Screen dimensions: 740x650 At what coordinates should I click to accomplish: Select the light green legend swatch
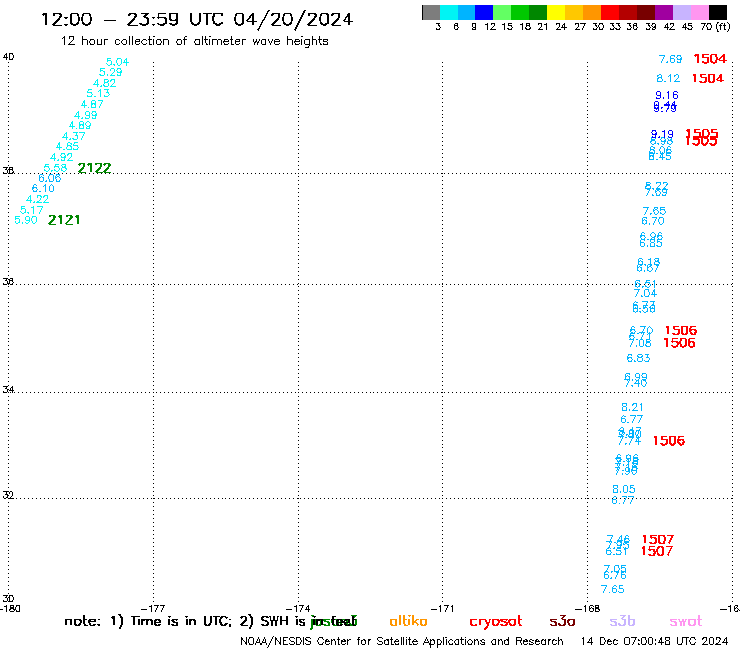tap(502, 12)
